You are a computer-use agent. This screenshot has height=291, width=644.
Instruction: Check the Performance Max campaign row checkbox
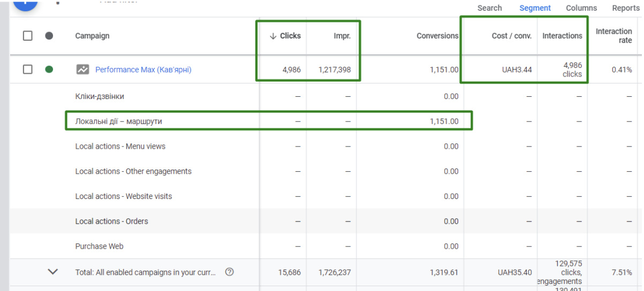28,70
